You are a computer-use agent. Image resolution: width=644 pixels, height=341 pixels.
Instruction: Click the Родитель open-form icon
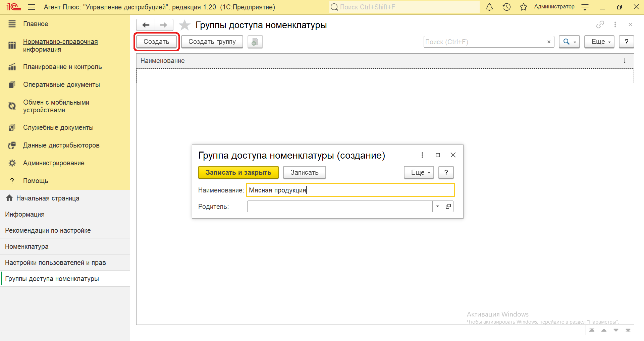pos(448,207)
